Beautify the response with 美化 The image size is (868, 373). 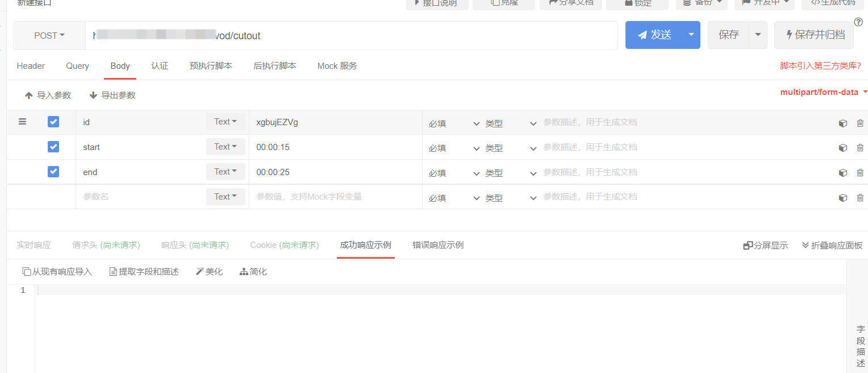(209, 272)
